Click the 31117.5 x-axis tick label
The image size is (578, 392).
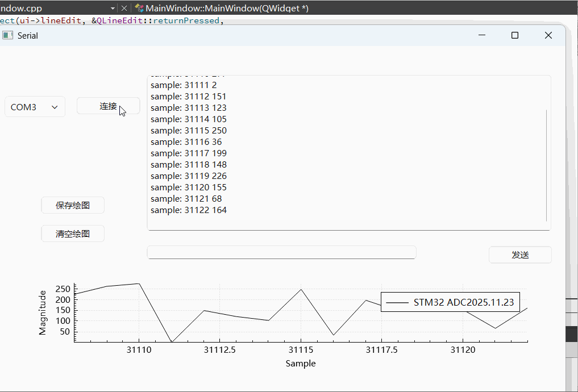(x=381, y=350)
